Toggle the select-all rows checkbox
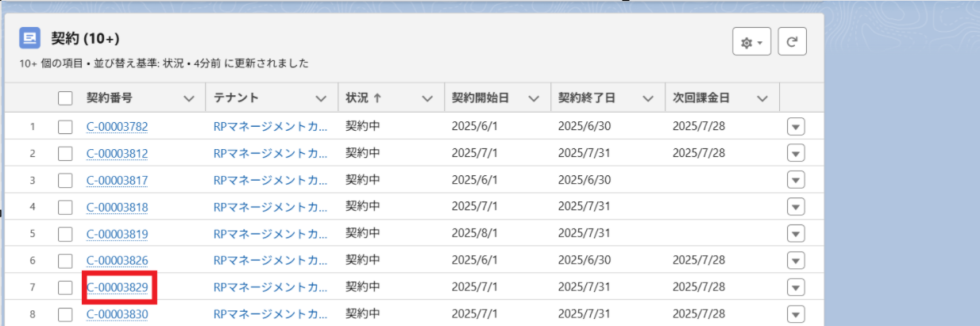This screenshot has height=326, width=980. pyautogui.click(x=65, y=99)
